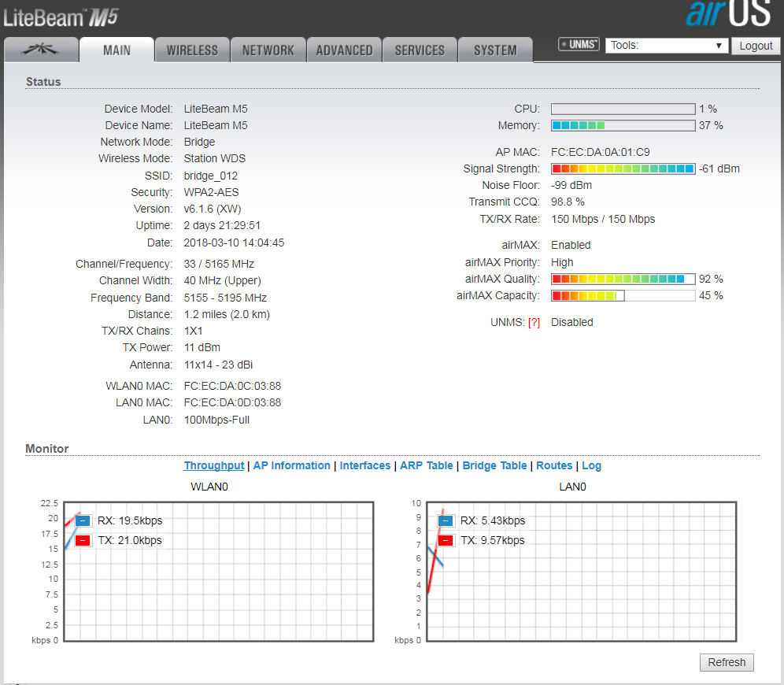Click the LiteBeam M5 product title
Viewport: 784px width, 685px height.
tap(61, 17)
